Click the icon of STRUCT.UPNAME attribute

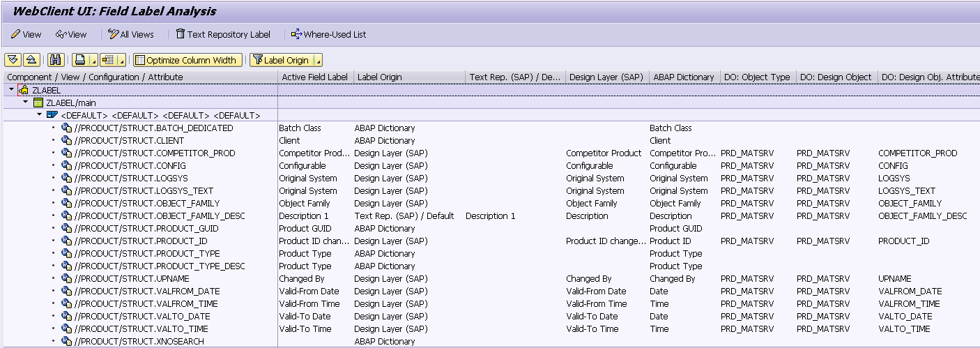67,278
